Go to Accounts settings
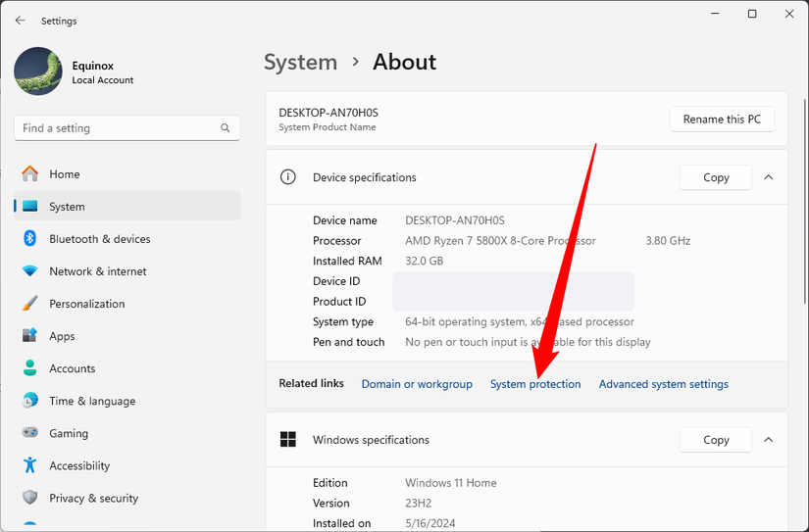 pyautogui.click(x=126, y=368)
